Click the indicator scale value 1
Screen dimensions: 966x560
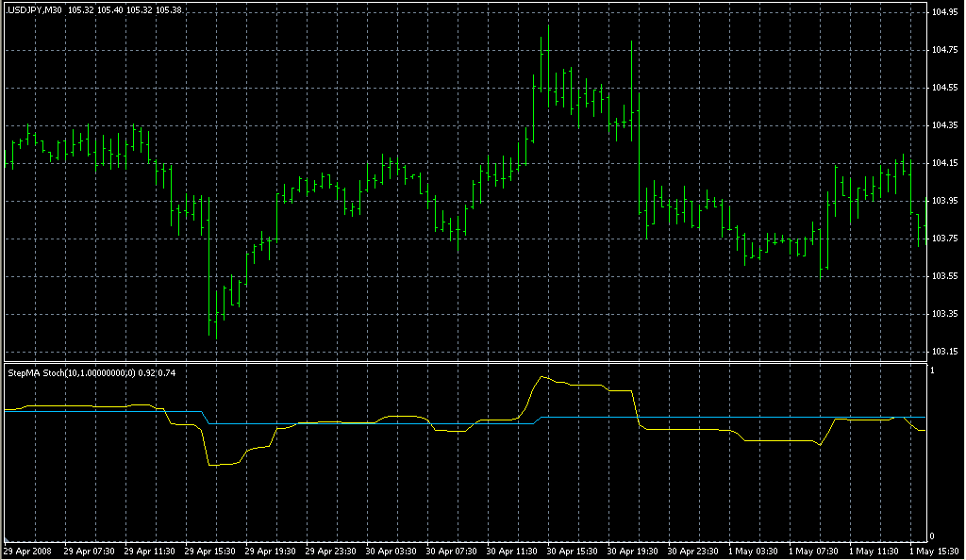[932, 371]
